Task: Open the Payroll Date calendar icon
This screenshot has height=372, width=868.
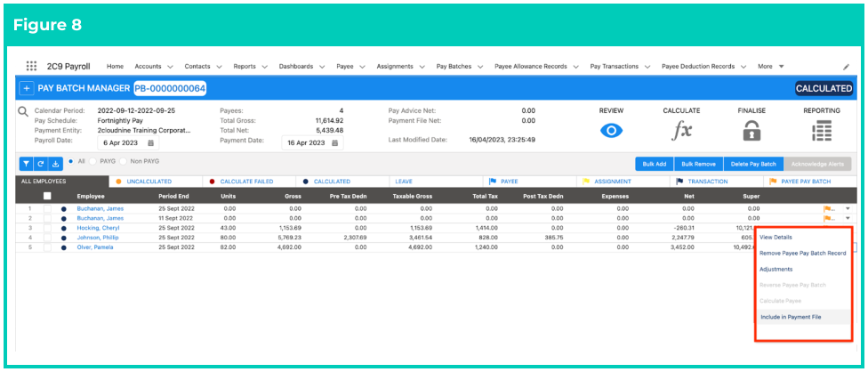Action: pyautogui.click(x=150, y=142)
